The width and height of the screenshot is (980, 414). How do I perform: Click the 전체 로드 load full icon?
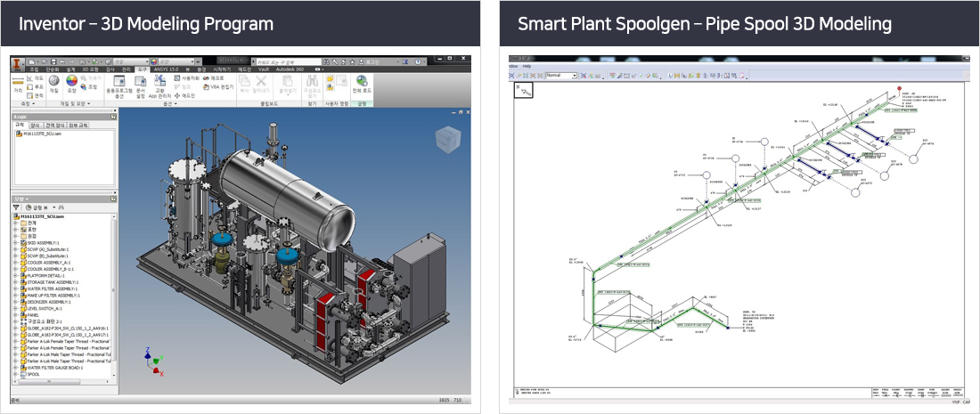pos(361,80)
